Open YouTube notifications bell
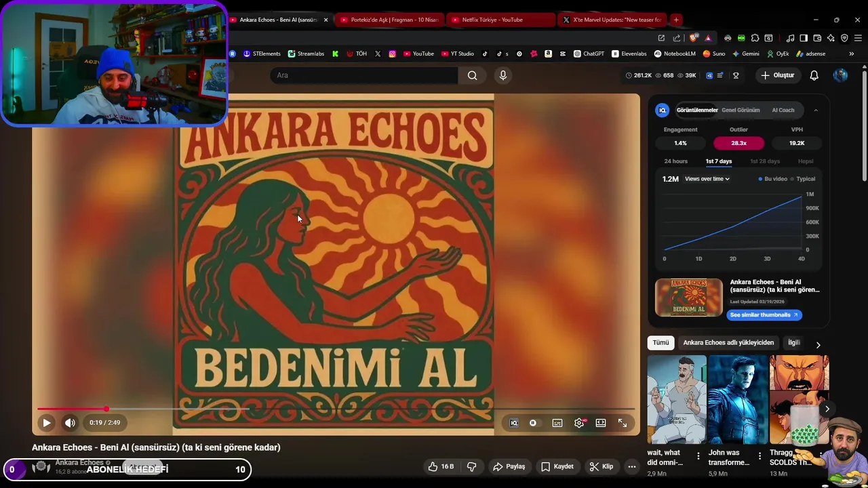868x488 pixels. tap(814, 75)
